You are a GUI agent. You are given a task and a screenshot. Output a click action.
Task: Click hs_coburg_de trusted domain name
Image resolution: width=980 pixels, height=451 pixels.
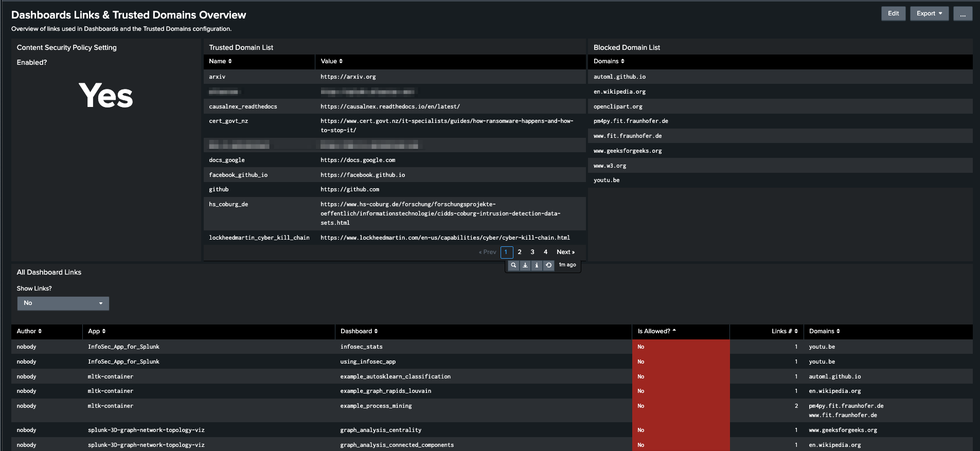(228, 204)
